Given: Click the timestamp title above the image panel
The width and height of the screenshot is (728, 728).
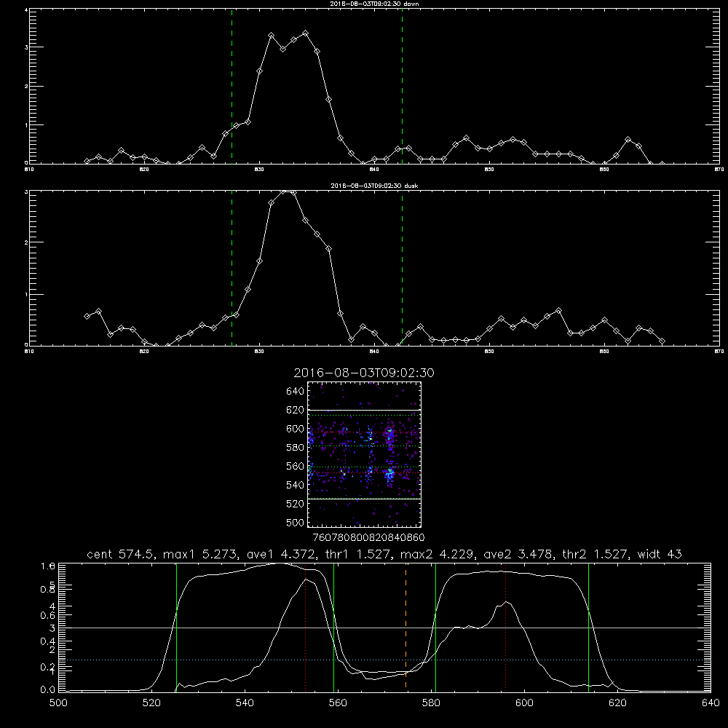Looking at the screenshot, I should pyautogui.click(x=364, y=373).
